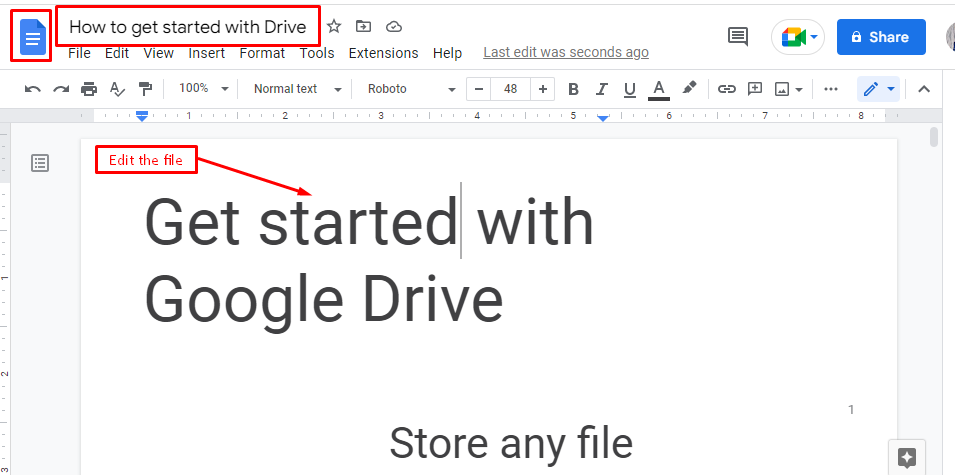Click the left indent marker on the ruler
The height and width of the screenshot is (475, 955).
coord(142,116)
